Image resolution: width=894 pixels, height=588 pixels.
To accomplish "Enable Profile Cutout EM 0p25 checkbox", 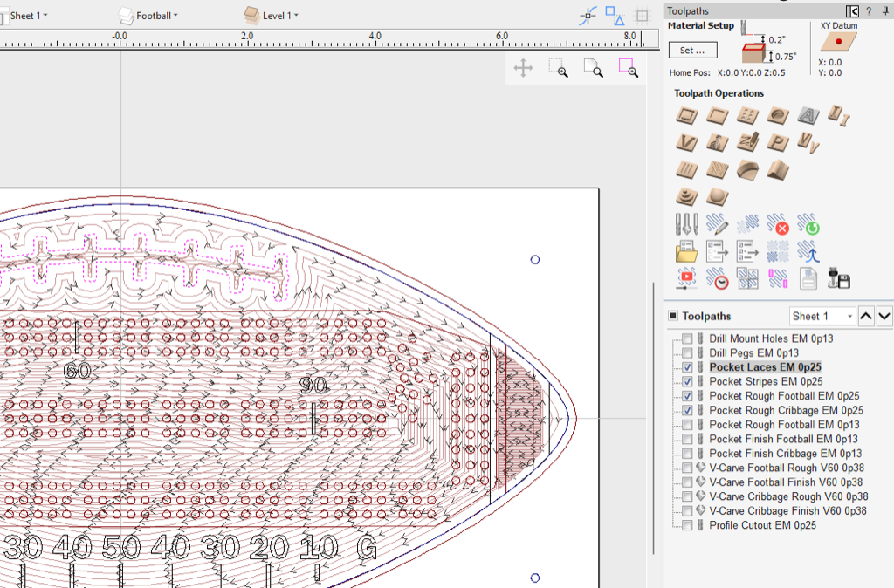I will pyautogui.click(x=688, y=525).
